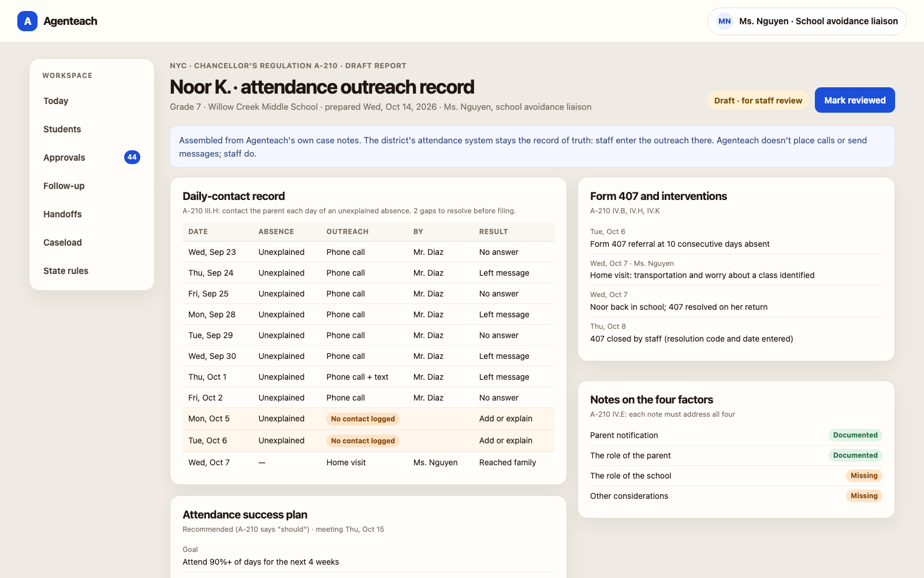This screenshot has height=578, width=924.
Task: Click the Agenteach logo icon
Action: 27,21
